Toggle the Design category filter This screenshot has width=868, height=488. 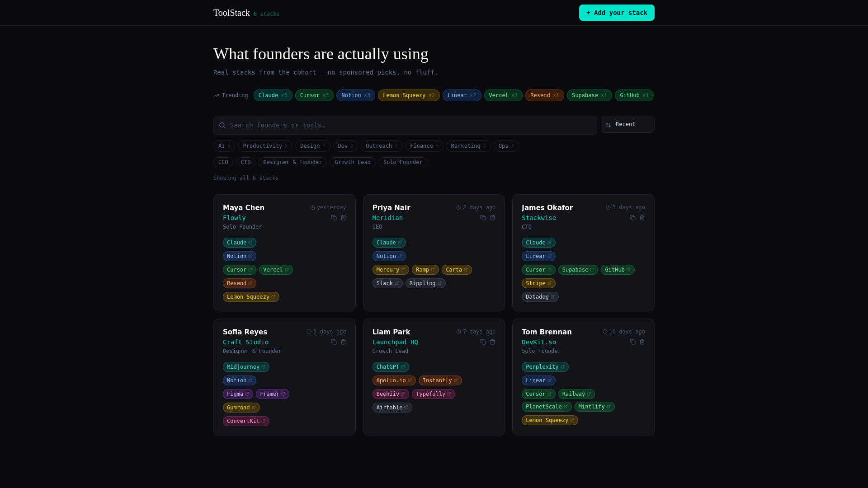coord(313,146)
